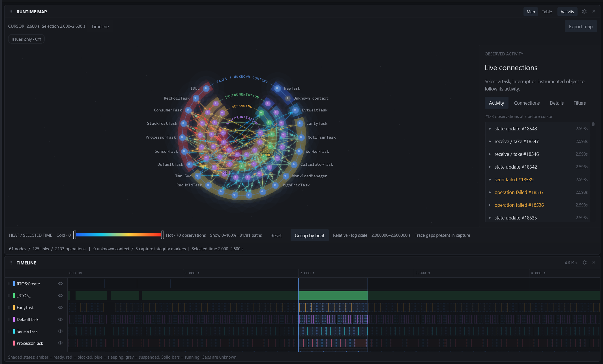Open the Details tab
The width and height of the screenshot is (603, 364).
[x=557, y=103]
